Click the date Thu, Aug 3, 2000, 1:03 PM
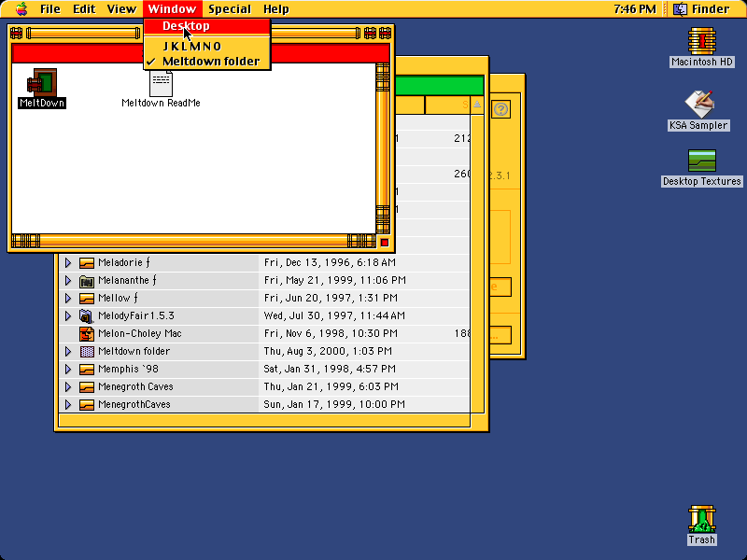The image size is (747, 560). (328, 352)
